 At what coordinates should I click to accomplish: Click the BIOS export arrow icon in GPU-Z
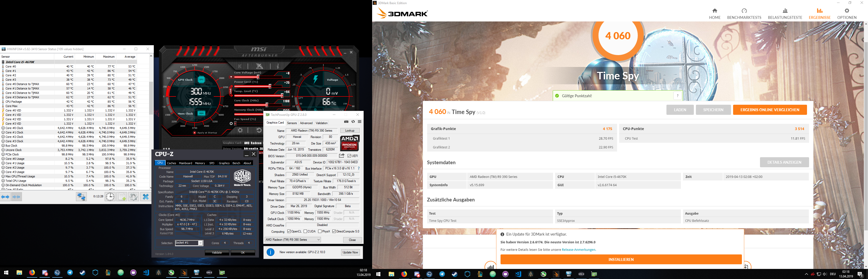click(x=342, y=156)
